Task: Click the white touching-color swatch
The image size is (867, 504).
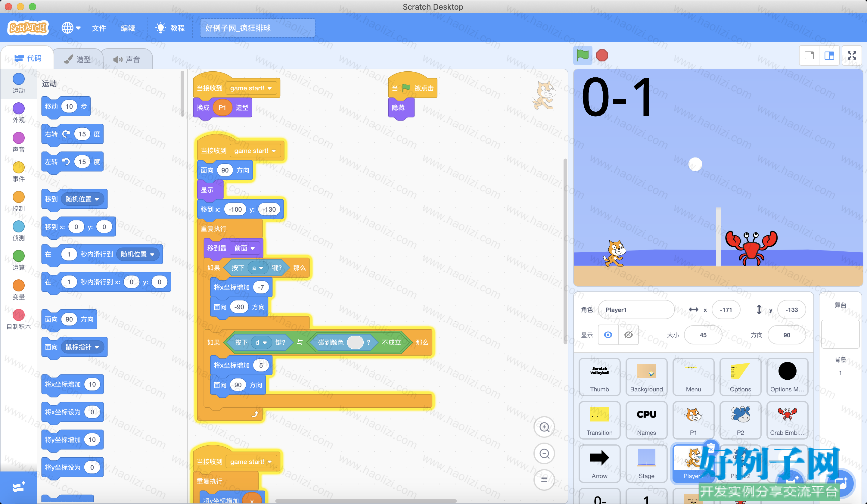Action: (x=356, y=343)
